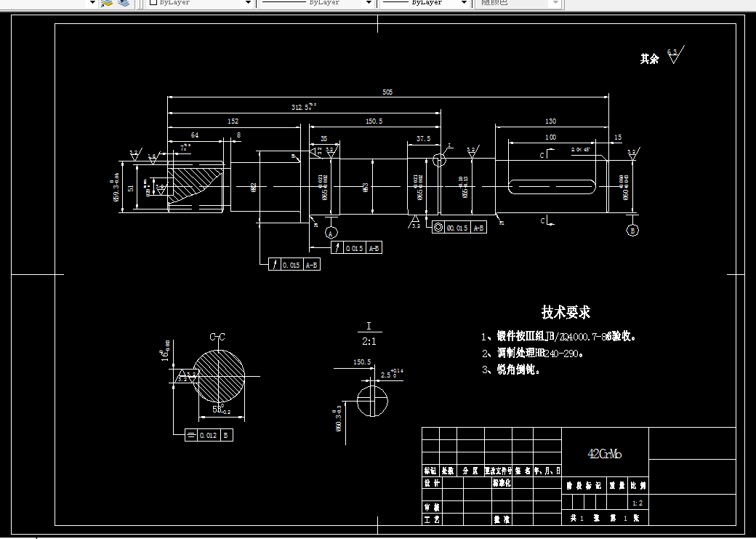Viewport: 756px width, 539px height.
Task: Select technical note 2 调制处理HB240-290
Action: (533, 354)
